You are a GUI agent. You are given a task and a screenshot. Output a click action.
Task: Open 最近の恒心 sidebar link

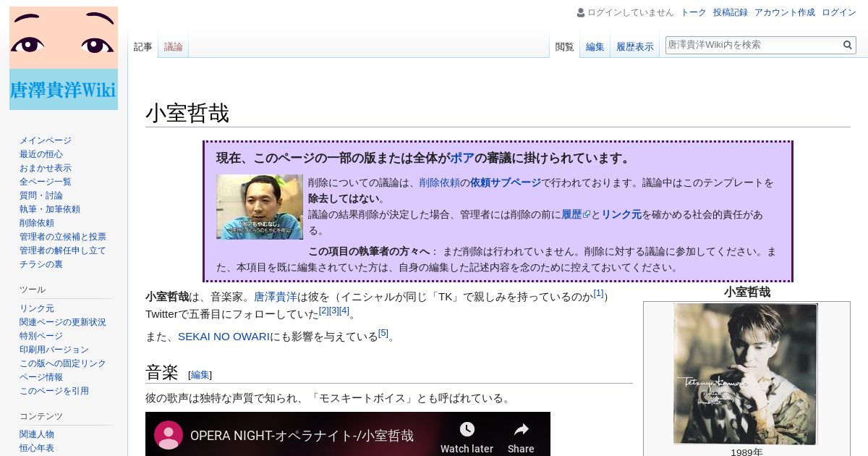[x=41, y=154]
